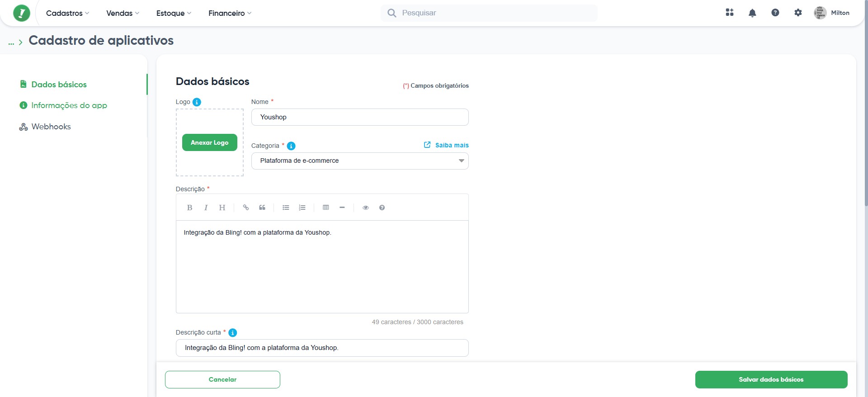The width and height of the screenshot is (868, 397).
Task: Toggle preview eye in description editor
Action: (x=366, y=208)
